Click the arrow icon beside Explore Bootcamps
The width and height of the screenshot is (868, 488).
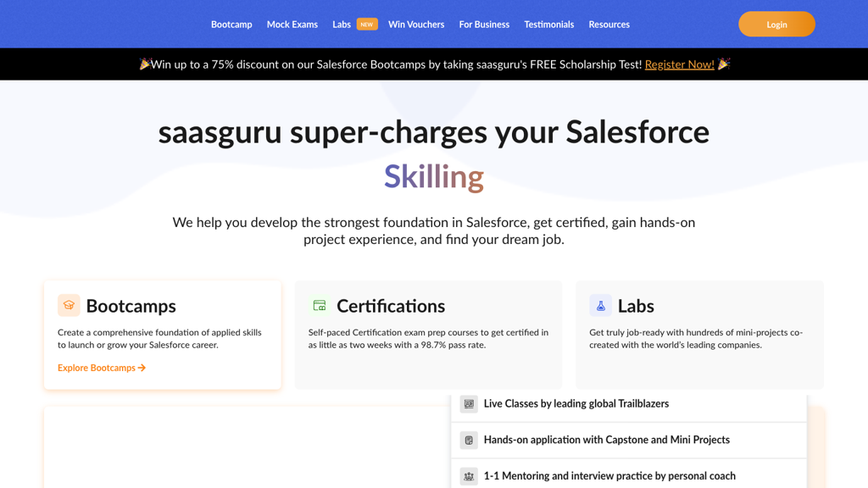click(143, 368)
